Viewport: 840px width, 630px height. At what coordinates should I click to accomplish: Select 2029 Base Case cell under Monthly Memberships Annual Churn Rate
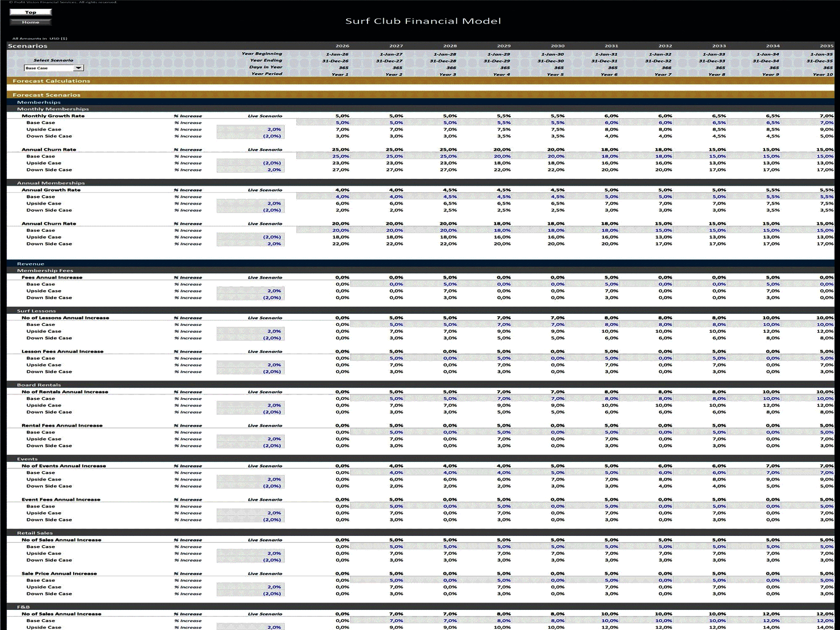coord(485,157)
